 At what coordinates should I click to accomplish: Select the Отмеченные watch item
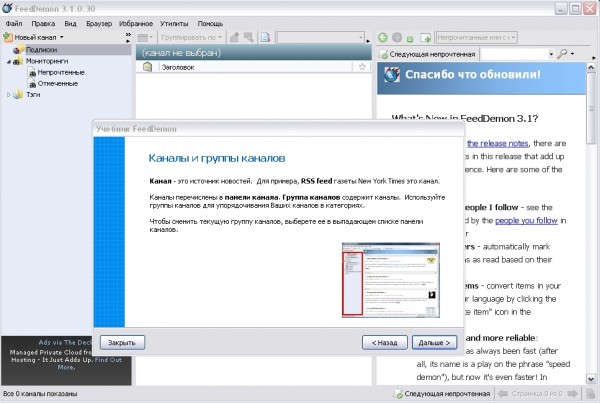tap(57, 83)
